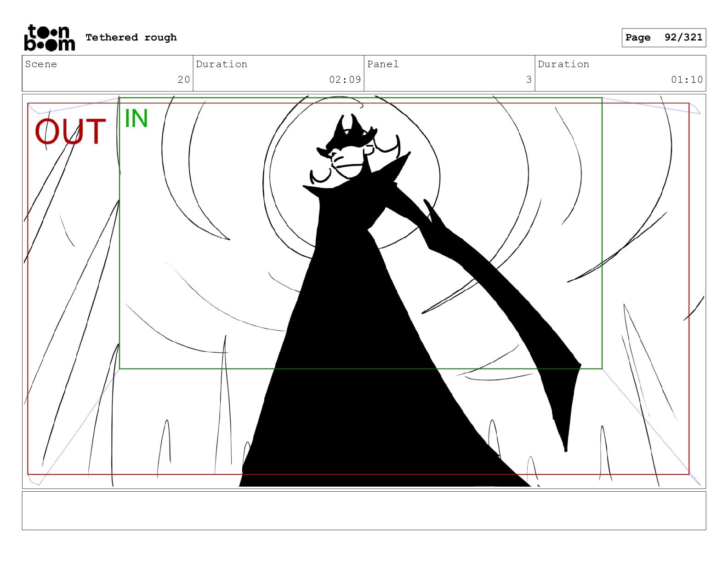Click the scene duration value '02:09'

click(345, 80)
